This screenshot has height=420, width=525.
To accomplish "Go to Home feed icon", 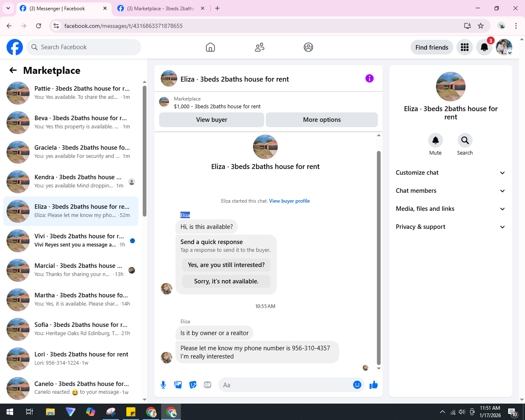I will click(210, 47).
